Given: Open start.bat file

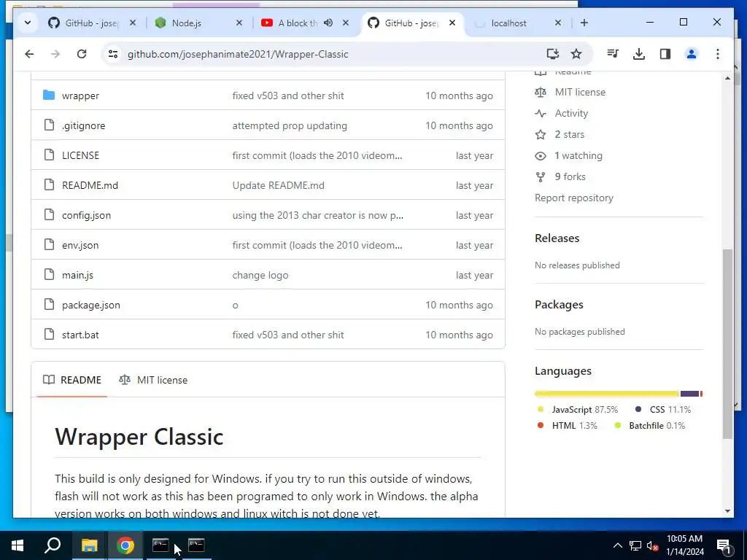Looking at the screenshot, I should click(x=80, y=335).
